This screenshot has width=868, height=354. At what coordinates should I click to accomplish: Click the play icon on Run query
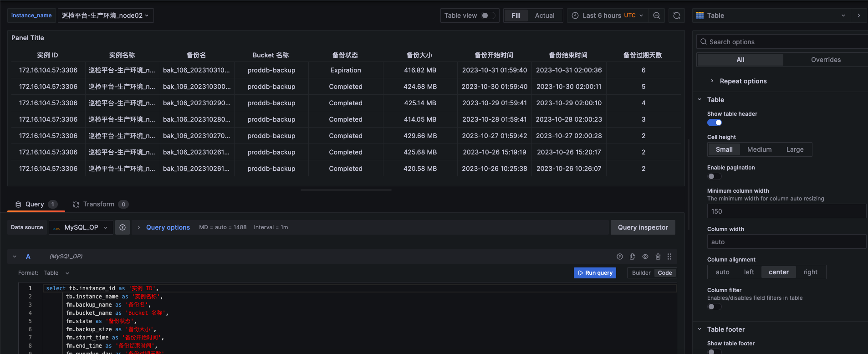click(x=581, y=273)
